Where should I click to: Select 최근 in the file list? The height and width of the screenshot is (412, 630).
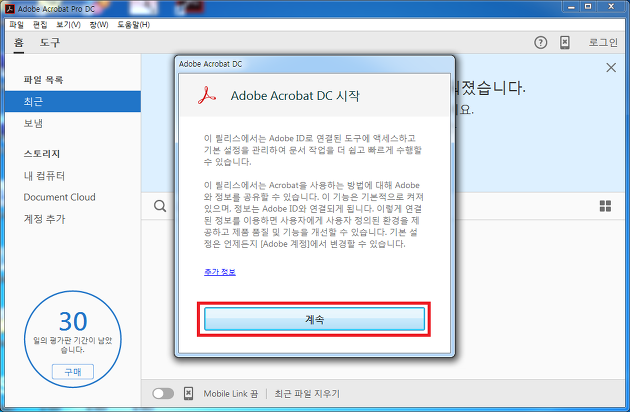coord(73,101)
